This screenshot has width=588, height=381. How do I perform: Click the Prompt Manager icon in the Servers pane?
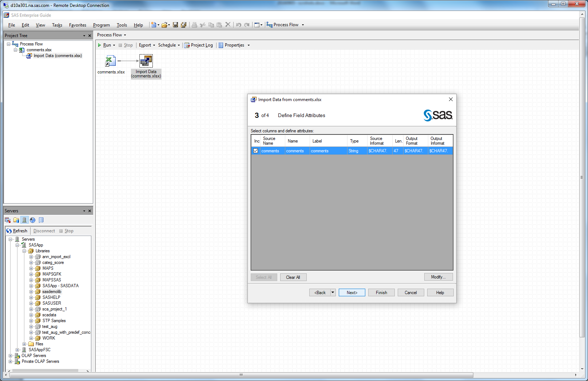33,220
